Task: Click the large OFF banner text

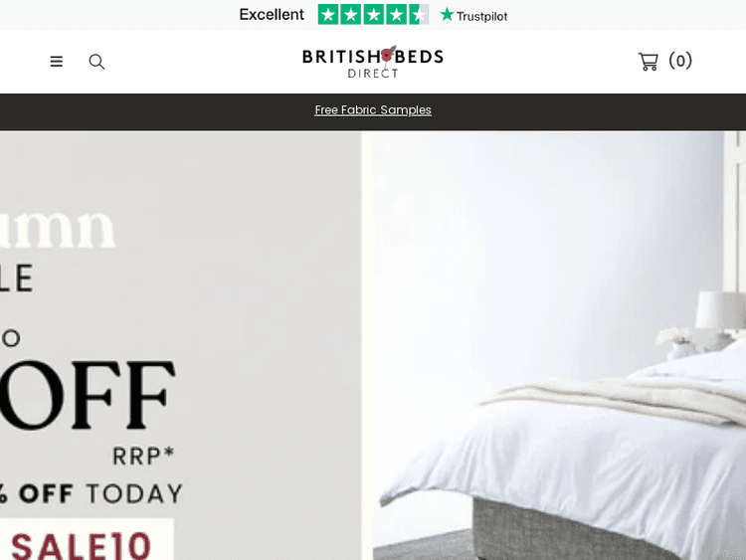Action: tap(88, 395)
